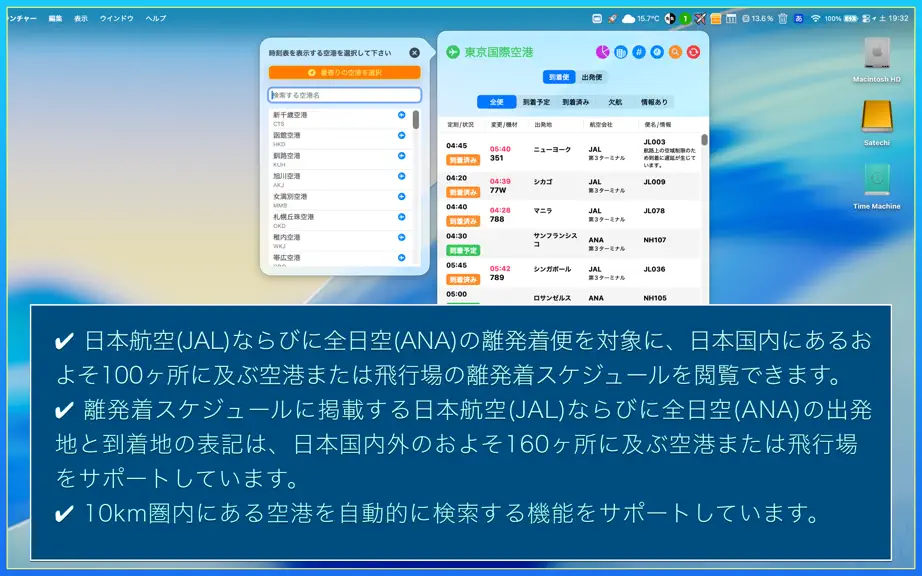Open the 編集 menu
The image size is (922, 576).
coord(55,19)
